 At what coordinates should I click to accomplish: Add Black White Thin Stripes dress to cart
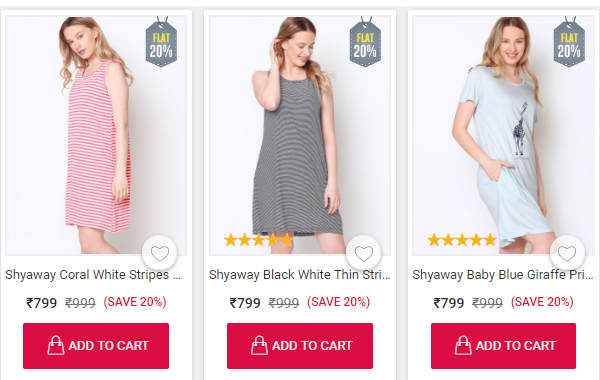click(x=300, y=346)
